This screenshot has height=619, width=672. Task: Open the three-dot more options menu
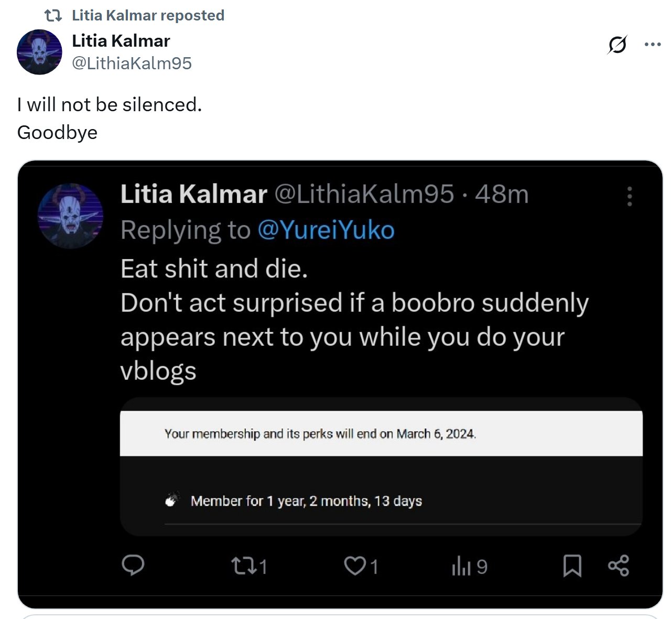pos(652,45)
